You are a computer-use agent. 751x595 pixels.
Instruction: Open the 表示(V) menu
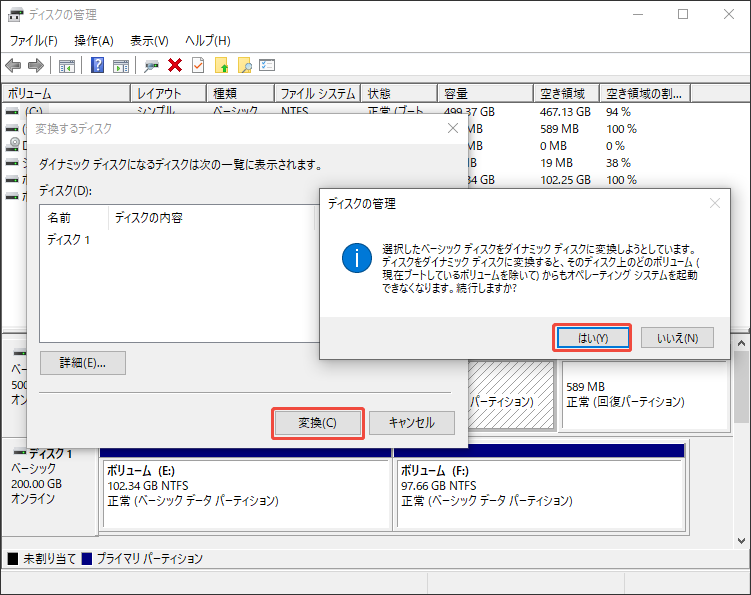[x=149, y=41]
